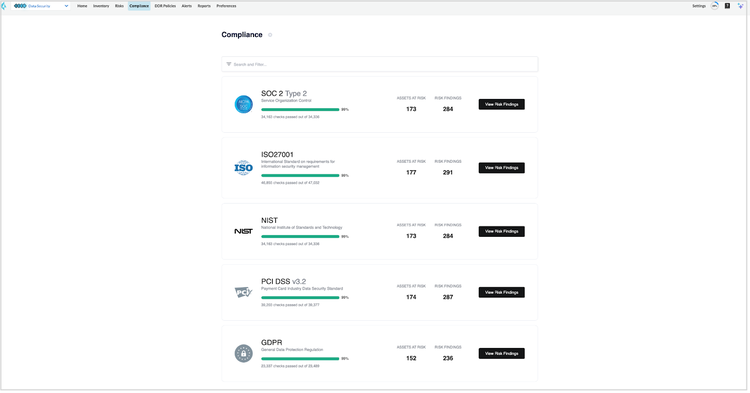Open the DDR Policies tab
This screenshot has width=750, height=393.
click(165, 6)
